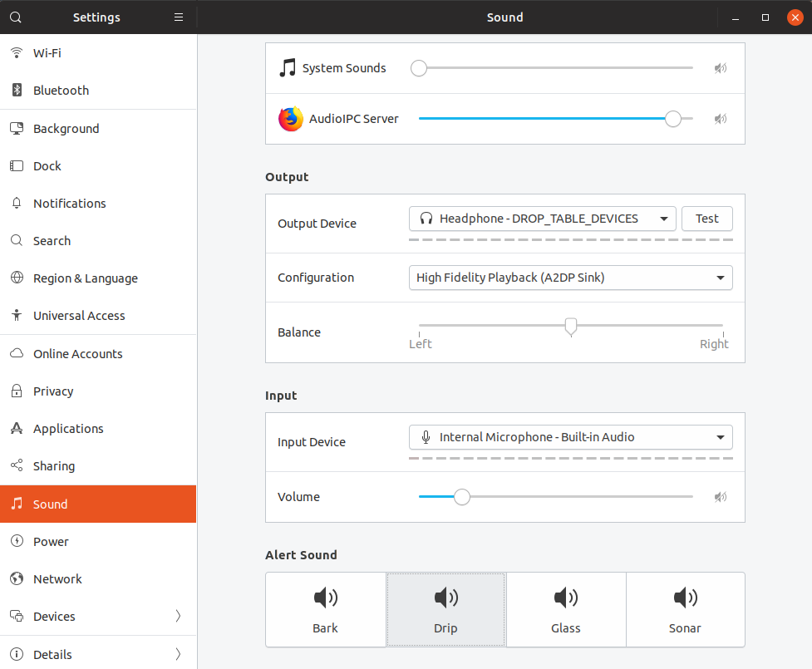Screen dimensions: 812x669
Task: Select the Sonar alert sound
Action: coord(685,609)
